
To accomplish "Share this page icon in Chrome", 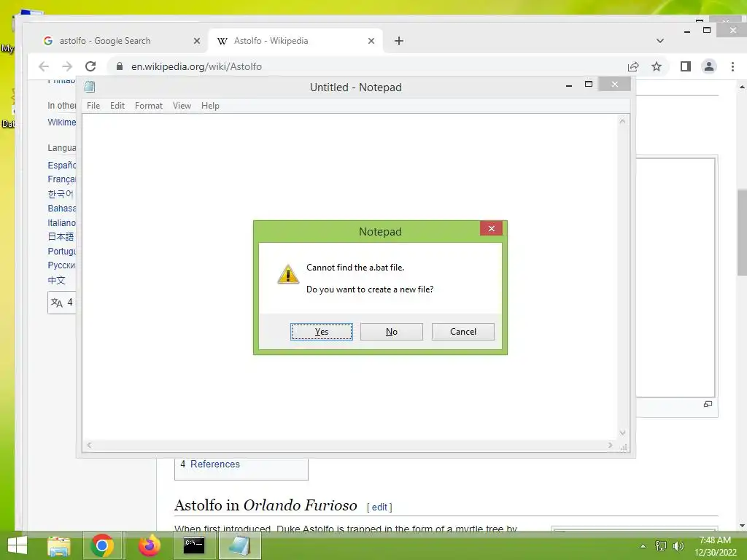I will click(x=633, y=66).
